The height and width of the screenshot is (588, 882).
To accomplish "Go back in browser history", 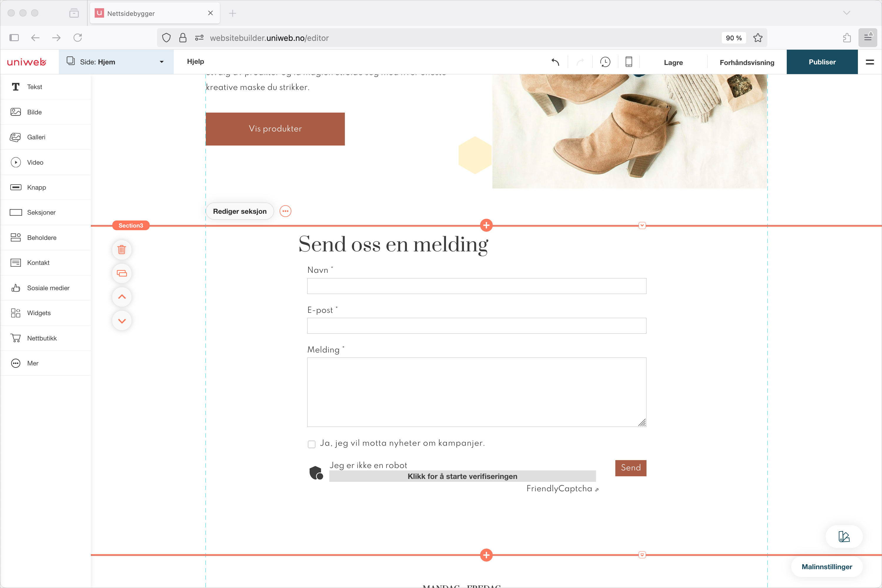I will [x=35, y=38].
